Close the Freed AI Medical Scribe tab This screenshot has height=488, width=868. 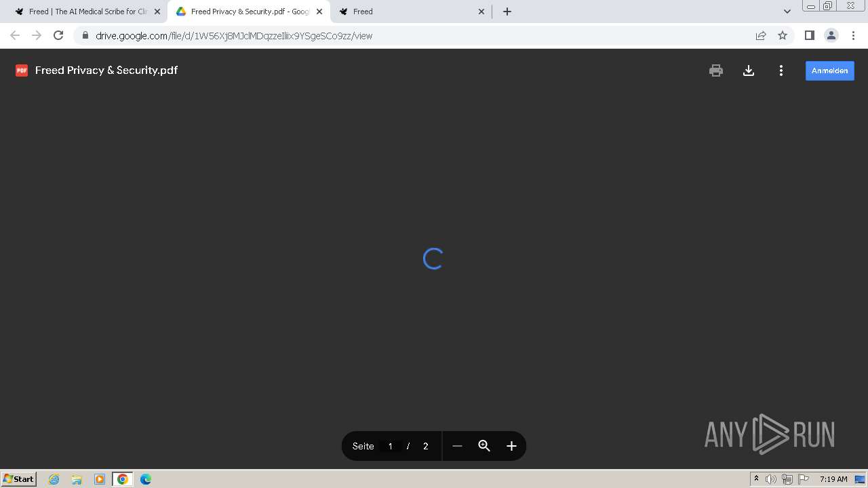click(x=157, y=12)
